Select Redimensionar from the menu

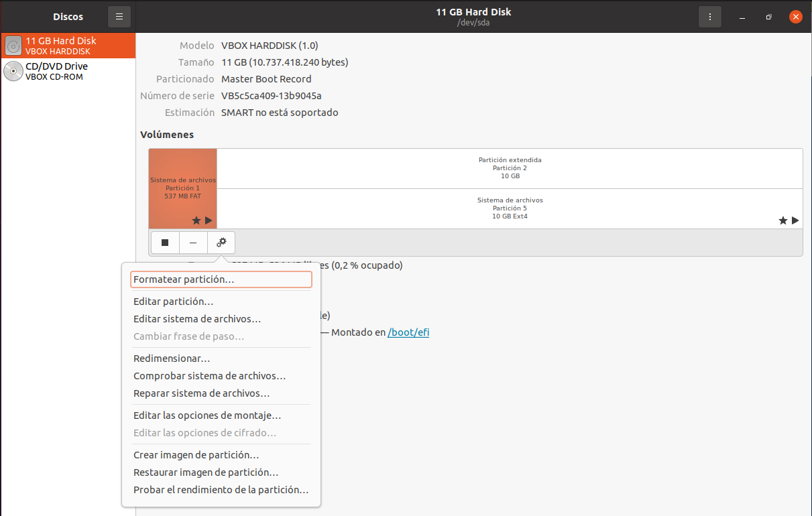172,359
